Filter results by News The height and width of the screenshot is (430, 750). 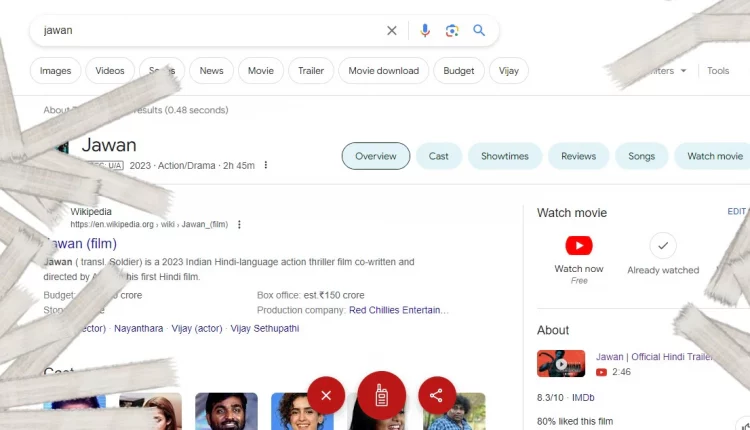211,71
